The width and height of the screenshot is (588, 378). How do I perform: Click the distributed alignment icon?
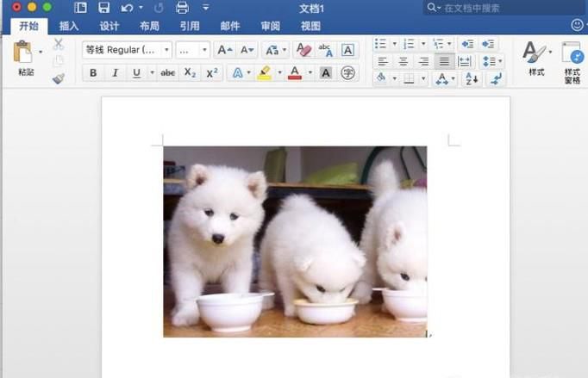click(x=464, y=61)
